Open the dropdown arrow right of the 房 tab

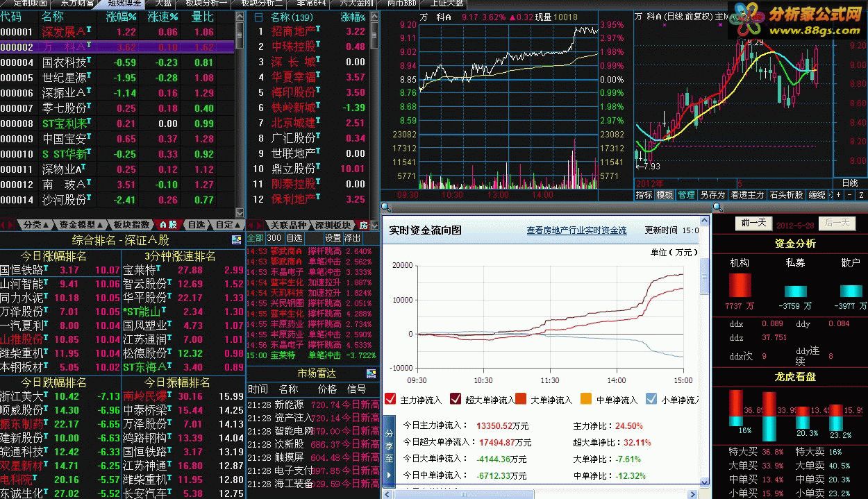pos(374,225)
